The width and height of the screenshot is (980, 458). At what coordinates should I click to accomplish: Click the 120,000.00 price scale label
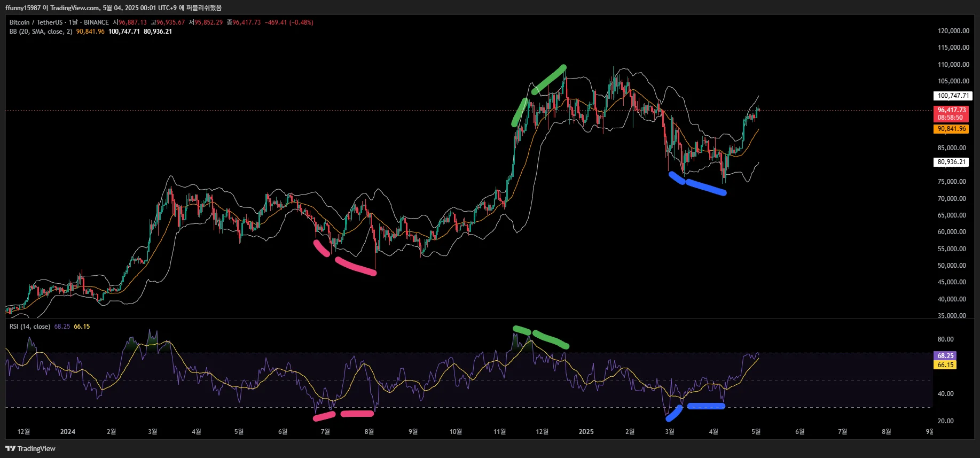953,31
